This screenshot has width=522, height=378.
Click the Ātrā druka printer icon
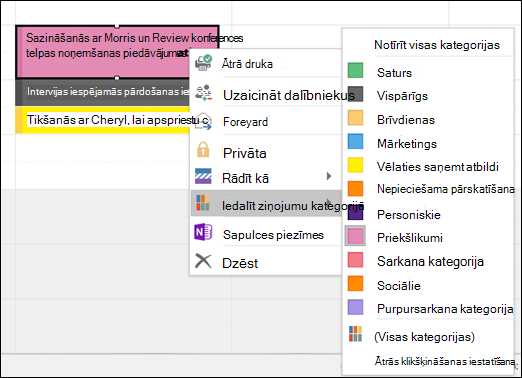(203, 63)
